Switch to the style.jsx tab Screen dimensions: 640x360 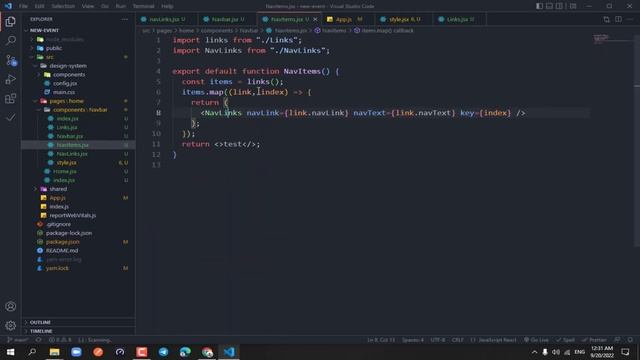403,19
